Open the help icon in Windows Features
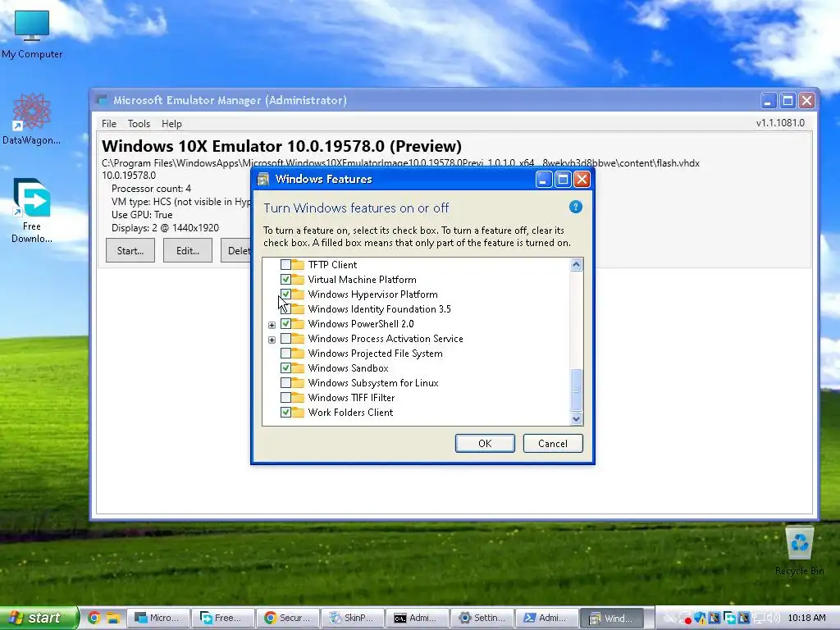This screenshot has height=630, width=840. tap(575, 208)
